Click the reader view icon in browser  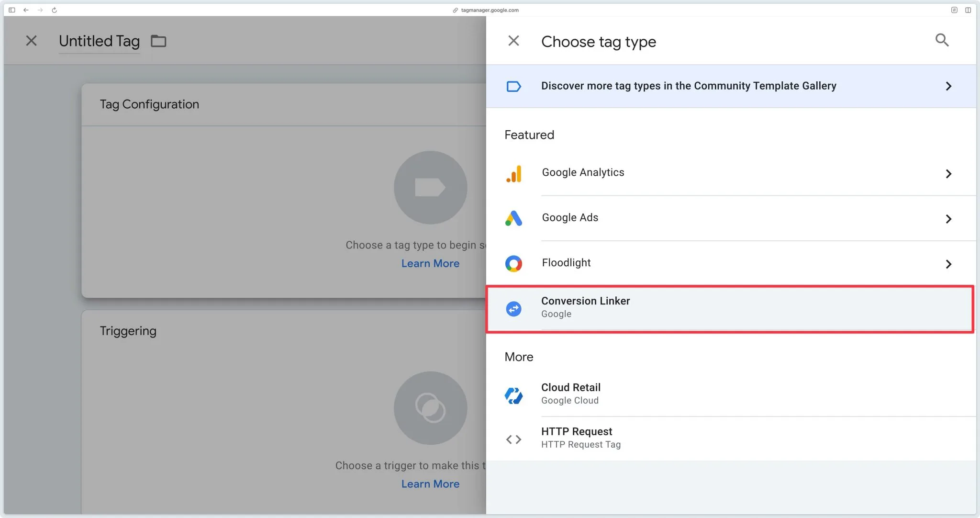tap(954, 10)
